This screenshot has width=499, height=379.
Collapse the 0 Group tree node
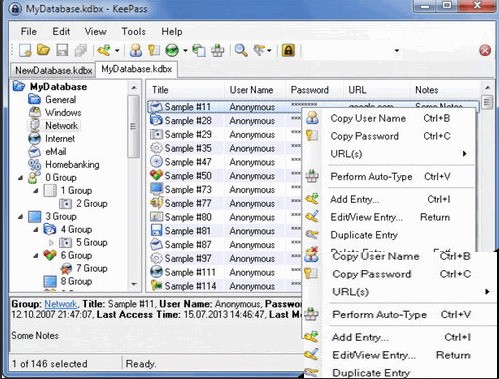point(21,178)
